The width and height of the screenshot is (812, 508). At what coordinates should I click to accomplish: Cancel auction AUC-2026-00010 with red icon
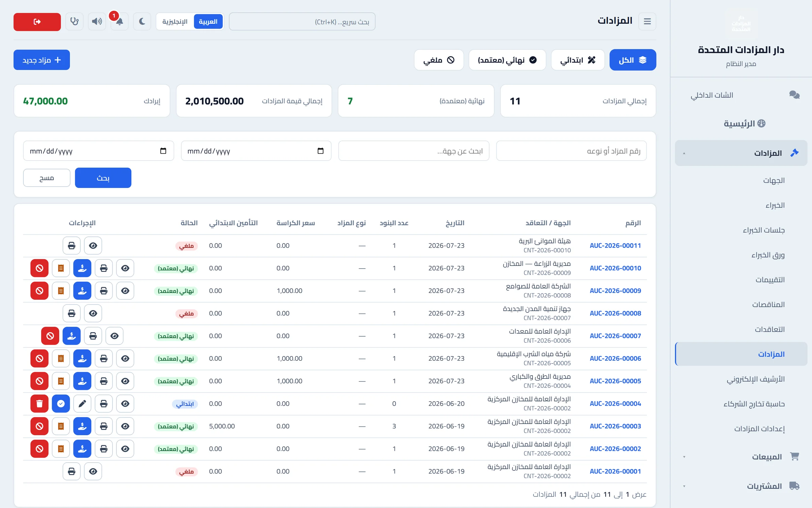[40, 268]
